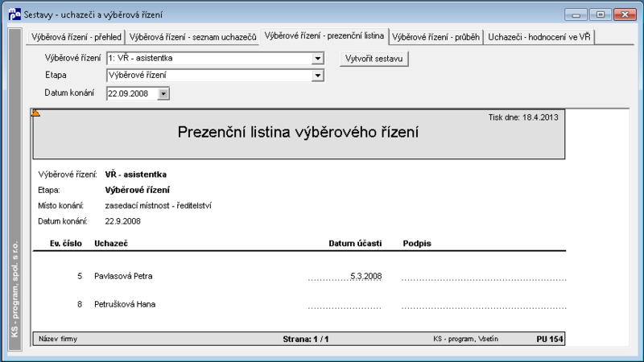Expand the Etapa dropdown arrow

tap(317, 76)
